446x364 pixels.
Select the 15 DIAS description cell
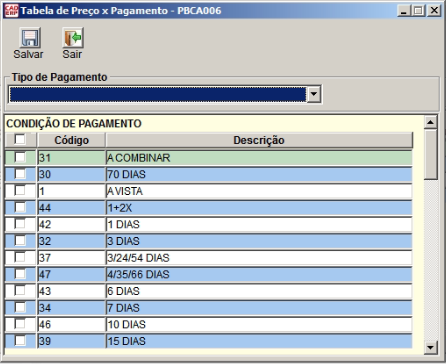click(x=259, y=341)
